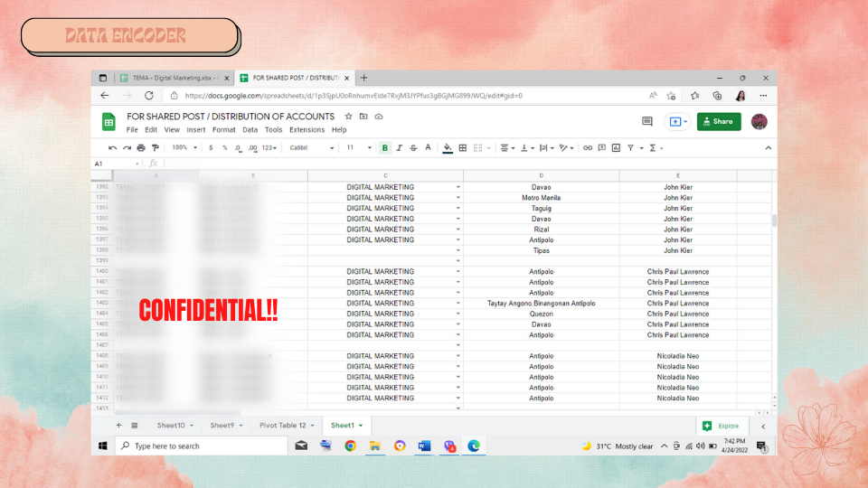The height and width of the screenshot is (488, 868).
Task: Open the Help menu
Action: (x=339, y=129)
